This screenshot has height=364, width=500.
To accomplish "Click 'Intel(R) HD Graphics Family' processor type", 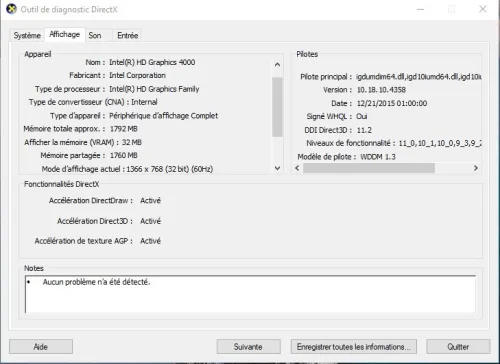I will [154, 89].
